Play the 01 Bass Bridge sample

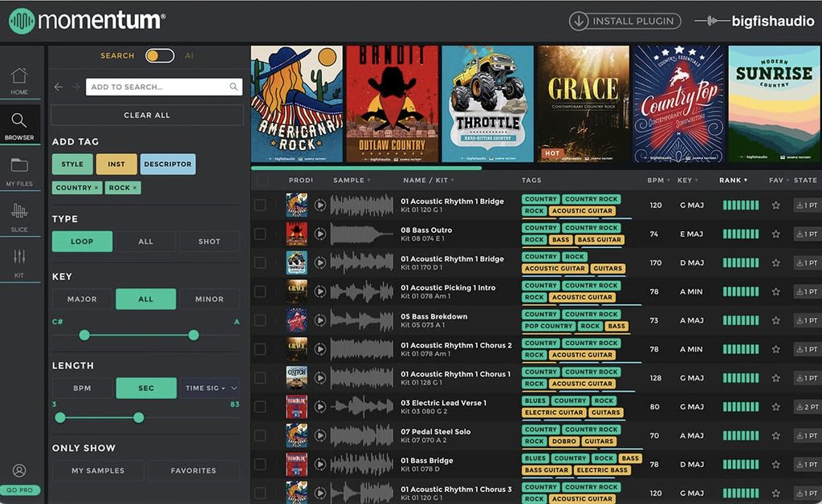pyautogui.click(x=319, y=465)
